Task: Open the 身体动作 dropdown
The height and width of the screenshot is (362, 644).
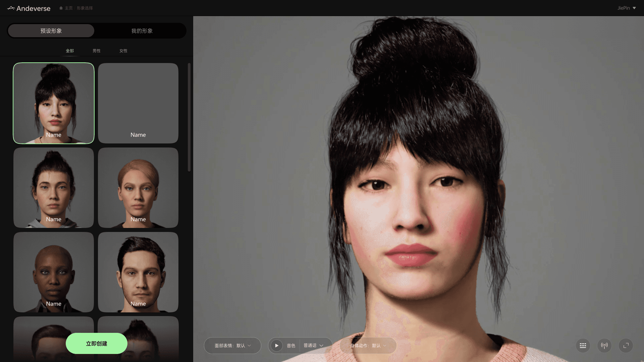Action: coord(368,346)
